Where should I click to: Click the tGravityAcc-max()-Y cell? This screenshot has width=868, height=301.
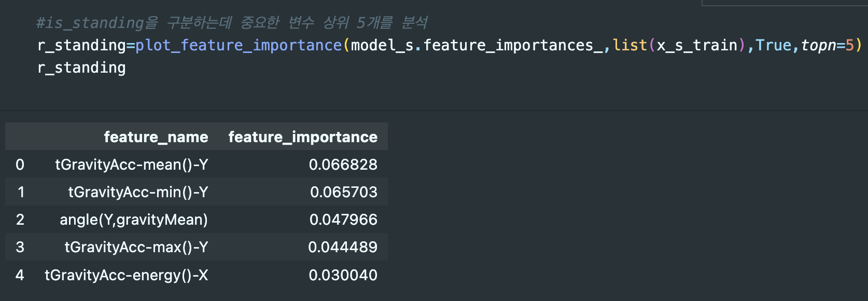click(136, 247)
